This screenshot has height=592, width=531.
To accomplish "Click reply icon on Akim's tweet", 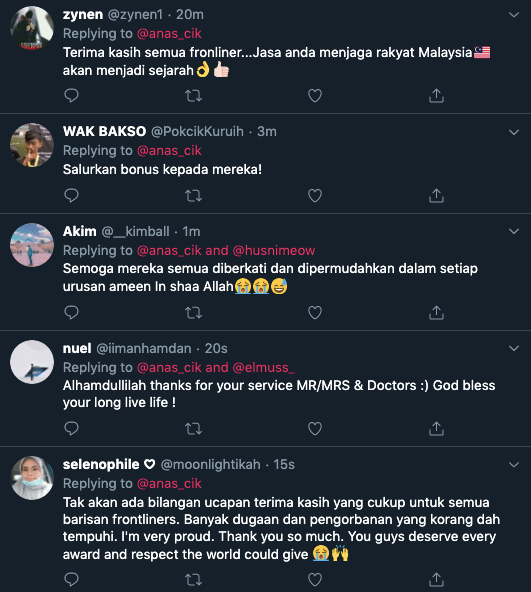I will 71,313.
